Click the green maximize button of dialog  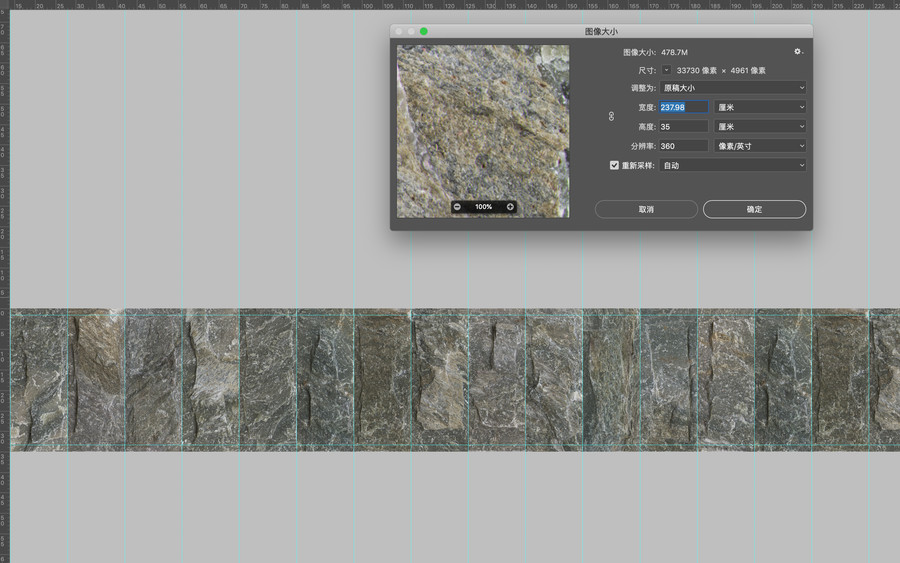click(x=424, y=31)
